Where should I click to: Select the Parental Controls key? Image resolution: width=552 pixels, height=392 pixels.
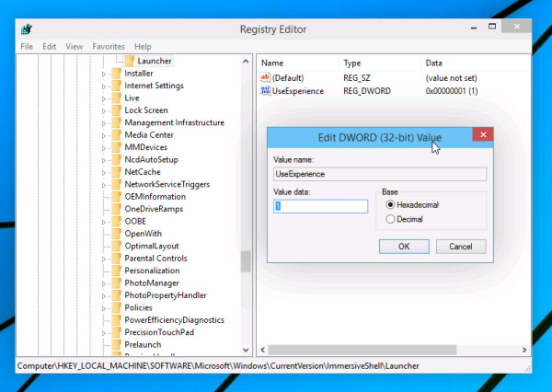point(155,259)
